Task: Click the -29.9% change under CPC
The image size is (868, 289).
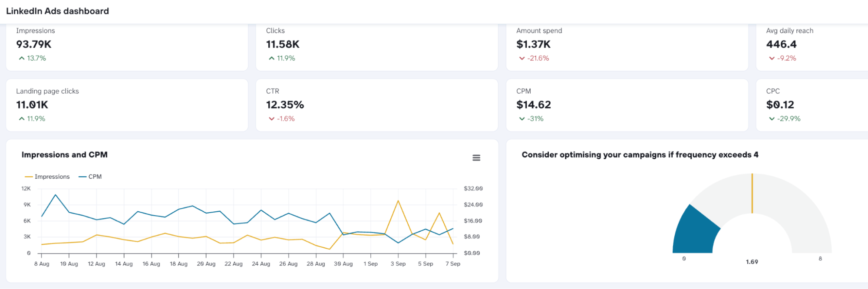Action: 789,118
